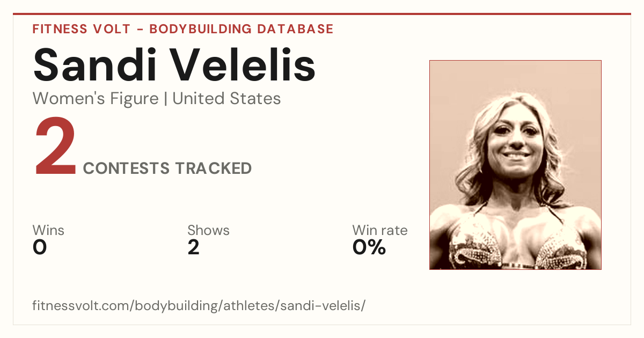Click the United States country label
644x338 pixels.
(226, 99)
